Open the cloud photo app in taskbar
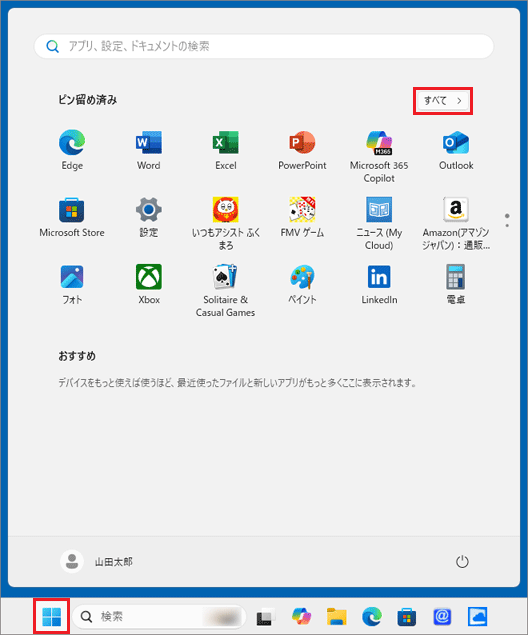 pos(477,617)
